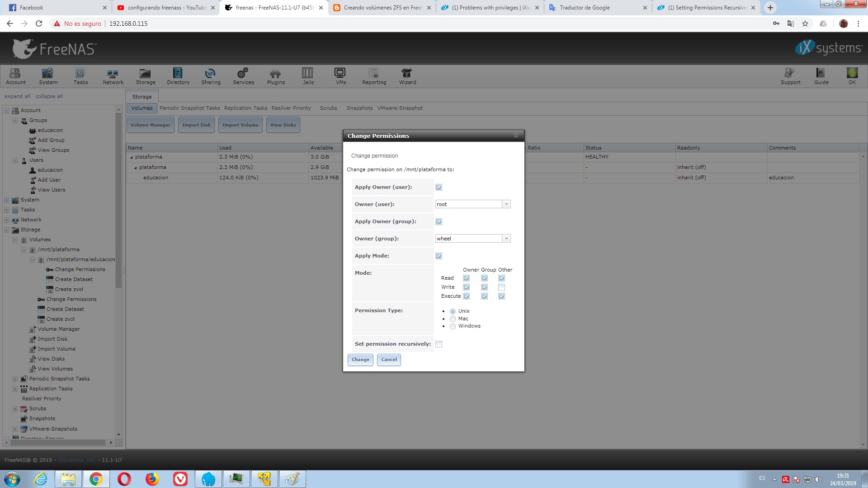
Task: Open Volume Manager button
Action: coord(151,125)
